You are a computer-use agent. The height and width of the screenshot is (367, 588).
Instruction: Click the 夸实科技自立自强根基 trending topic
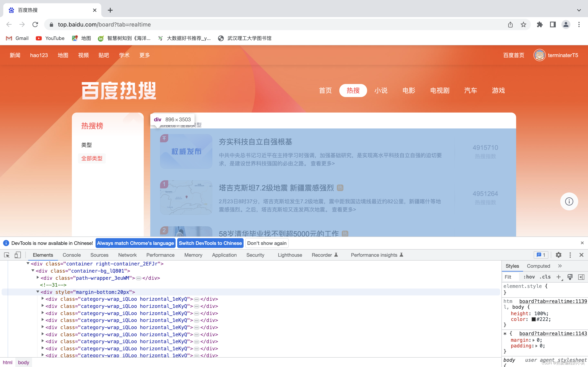pos(254,142)
